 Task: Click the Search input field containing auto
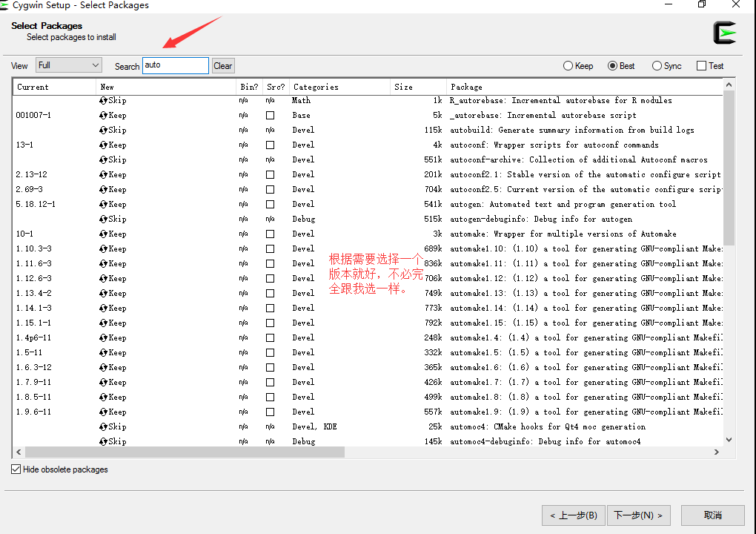point(176,65)
